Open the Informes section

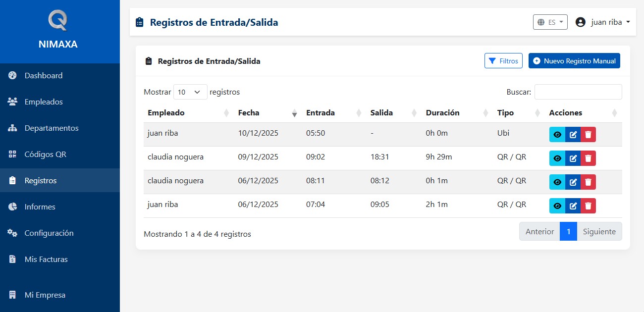41,207
